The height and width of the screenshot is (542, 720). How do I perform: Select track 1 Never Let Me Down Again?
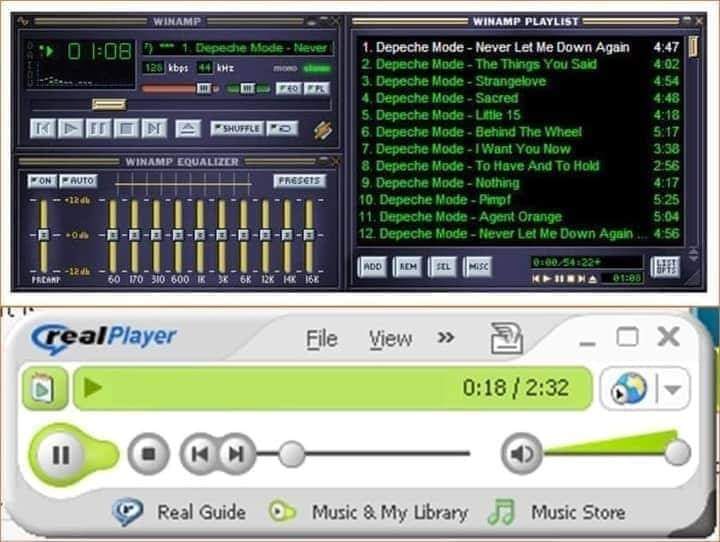[520, 47]
